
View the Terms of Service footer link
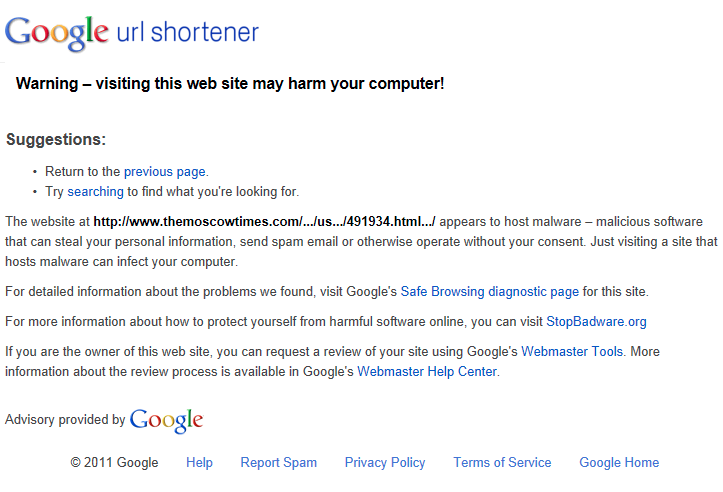coord(502,463)
